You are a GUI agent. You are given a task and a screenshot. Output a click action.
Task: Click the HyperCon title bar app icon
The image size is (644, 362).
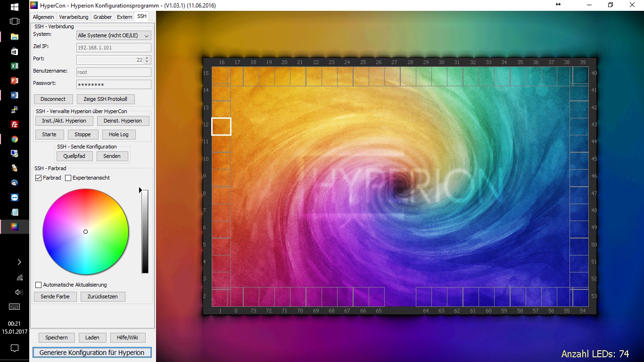34,5
